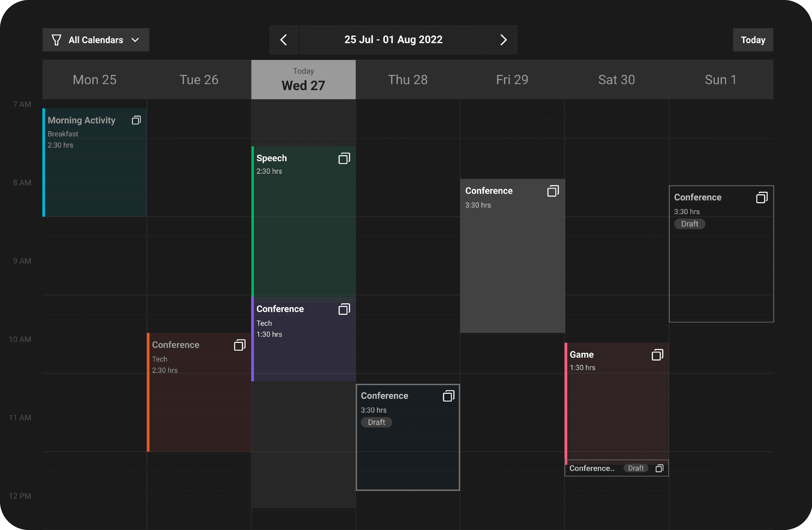Click the funnel filter icon
The image size is (812, 530).
click(56, 40)
